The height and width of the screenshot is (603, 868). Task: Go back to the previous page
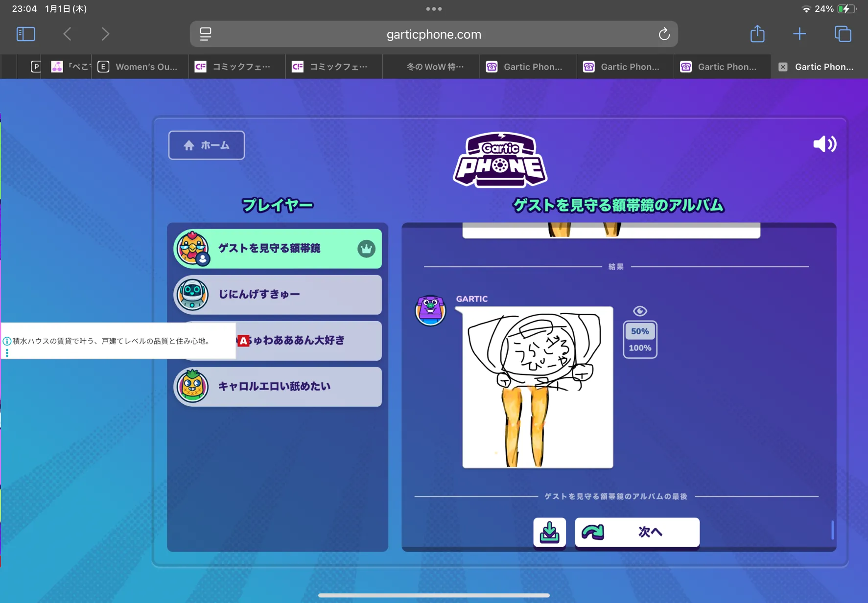(68, 34)
